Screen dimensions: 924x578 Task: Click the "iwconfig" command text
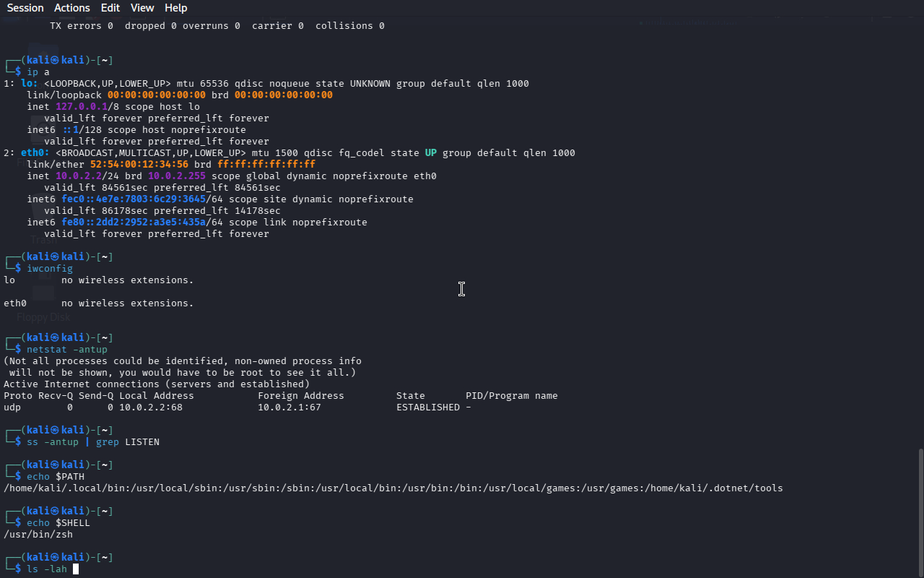tap(49, 269)
